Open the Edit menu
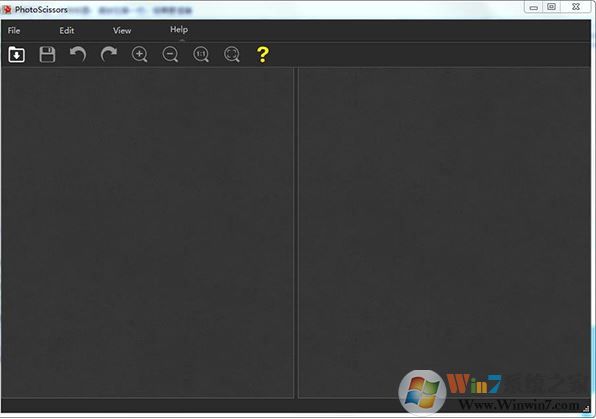The image size is (596, 419). pos(67,30)
